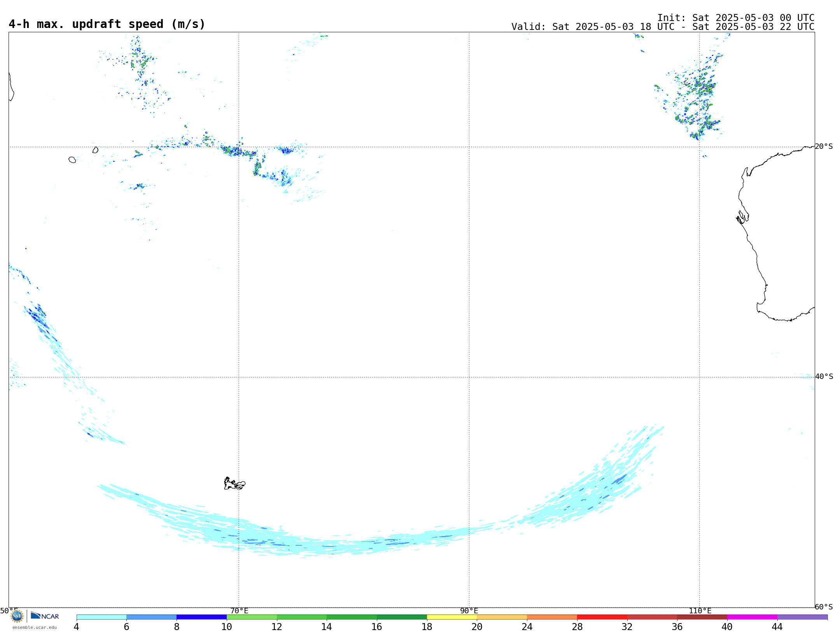Click the colorbar tick label '4'
The height and width of the screenshot is (632, 840).
pos(76,627)
